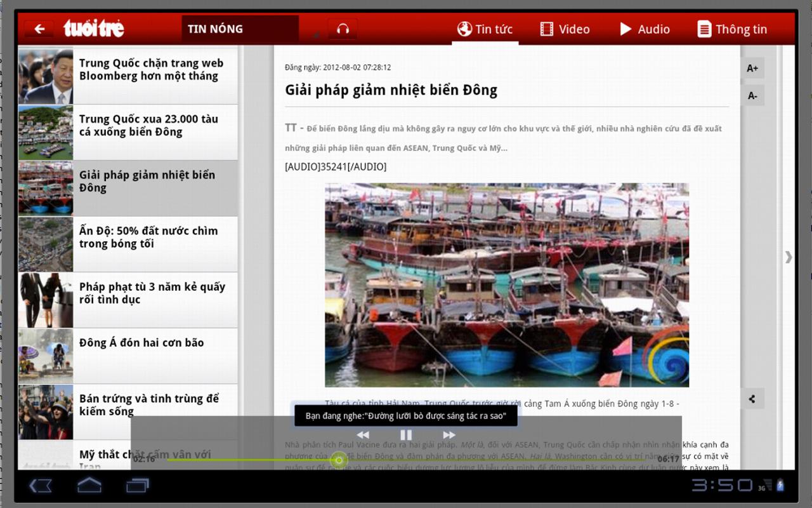The height and width of the screenshot is (508, 812).
Task: Tap the back arrow button
Action: [x=39, y=29]
